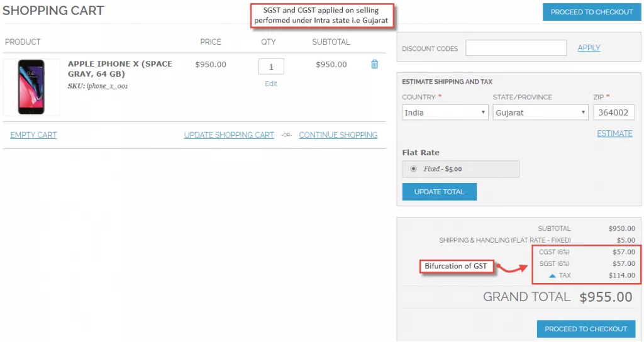The width and height of the screenshot is (644, 342).
Task: Open the Country dropdown showing India
Action: click(445, 113)
